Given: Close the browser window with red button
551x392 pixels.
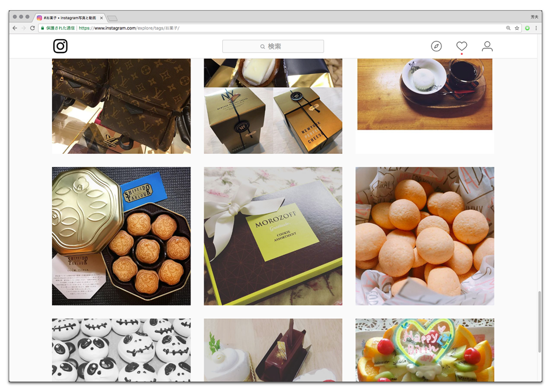Looking at the screenshot, I should 15,17.
